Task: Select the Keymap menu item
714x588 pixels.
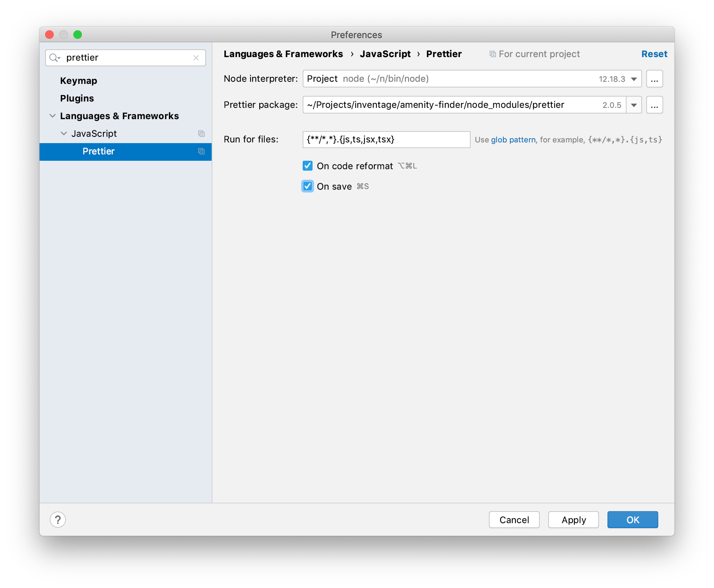Action: coord(79,81)
